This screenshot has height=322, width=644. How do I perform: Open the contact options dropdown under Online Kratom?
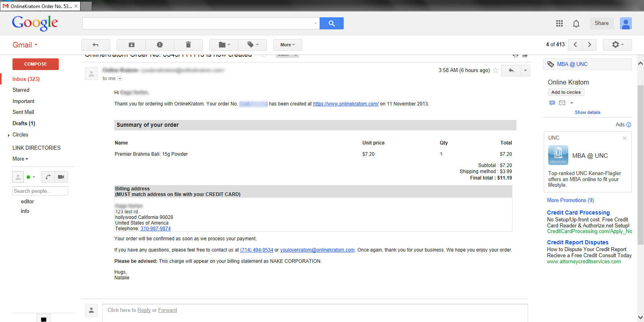572,103
